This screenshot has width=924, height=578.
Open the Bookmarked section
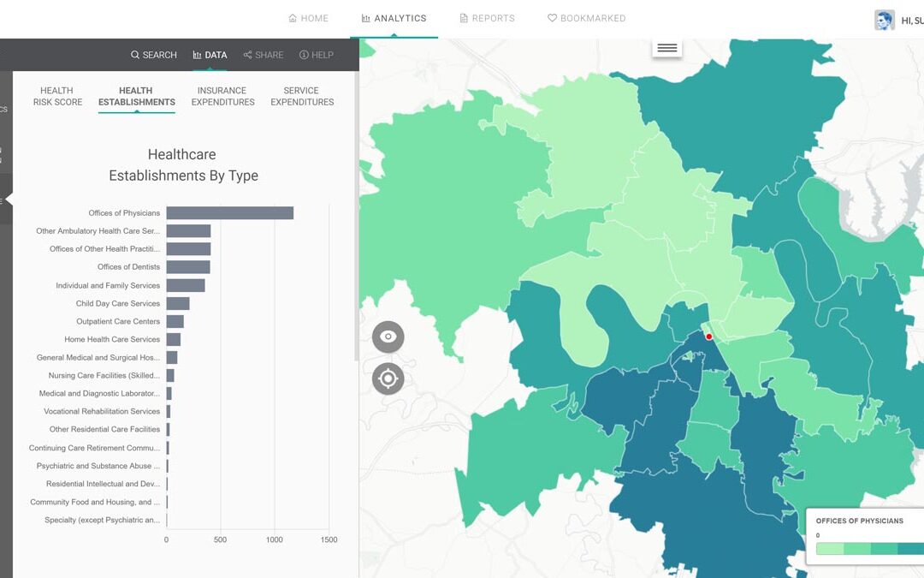(x=586, y=18)
